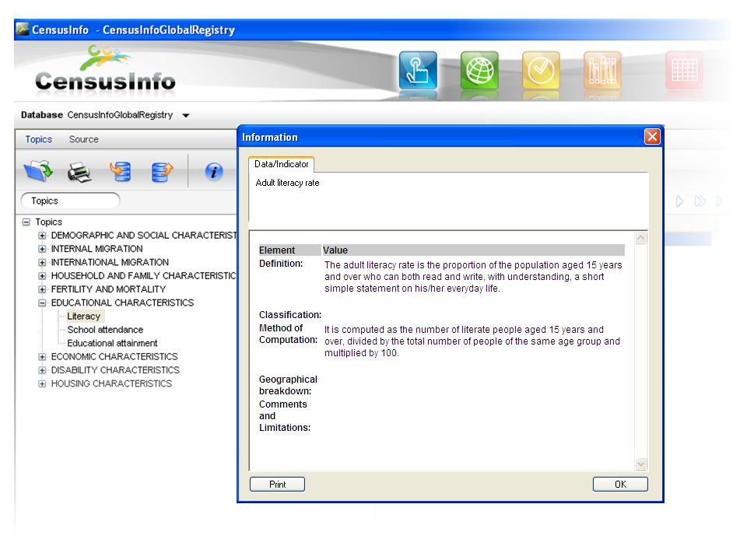Viewport: 747px width, 560px height.
Task: Click the Print button
Action: [x=277, y=485]
